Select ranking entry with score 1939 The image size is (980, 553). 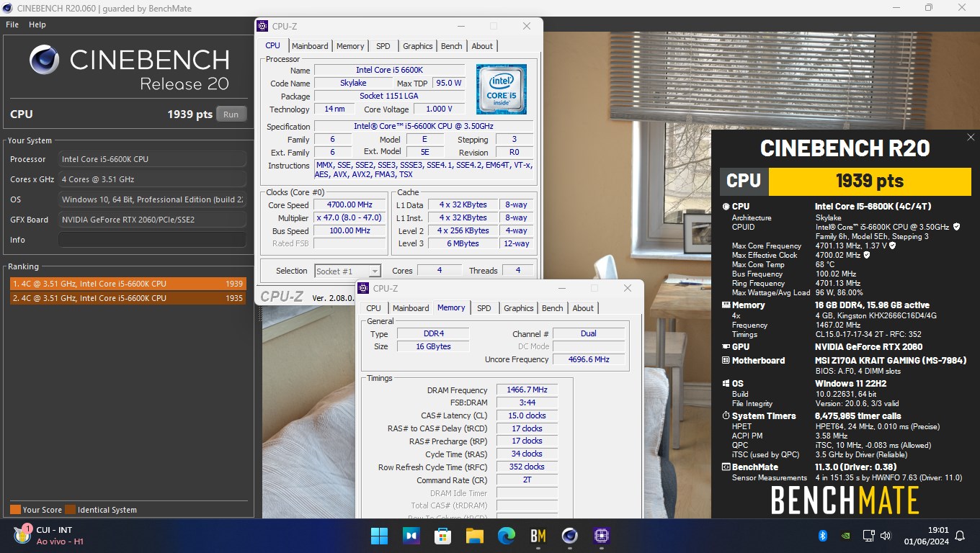click(127, 284)
